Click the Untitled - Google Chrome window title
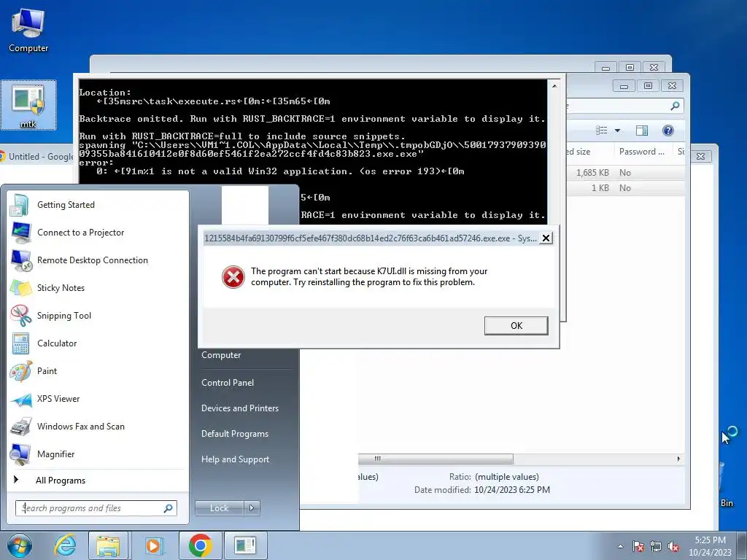 point(41,156)
